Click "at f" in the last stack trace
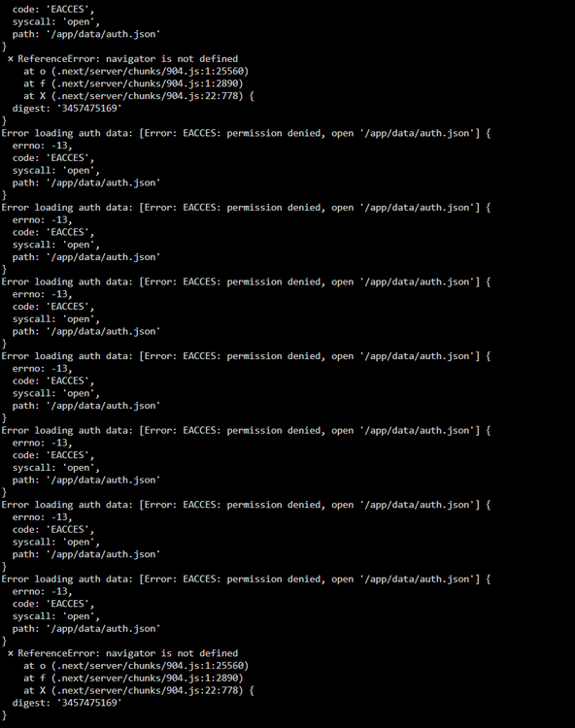The image size is (575, 728). [x=34, y=678]
